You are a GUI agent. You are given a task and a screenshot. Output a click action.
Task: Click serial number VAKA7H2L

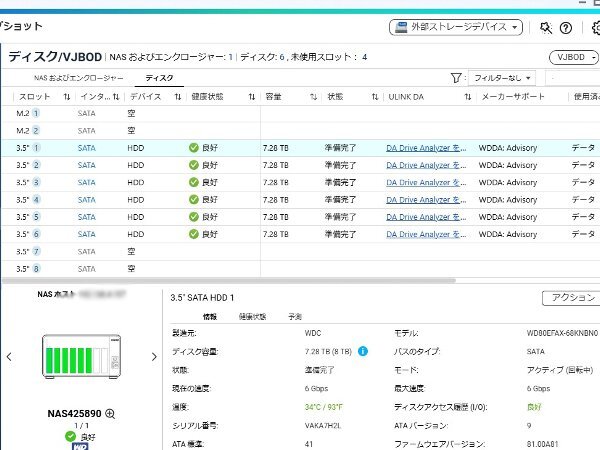click(x=323, y=426)
